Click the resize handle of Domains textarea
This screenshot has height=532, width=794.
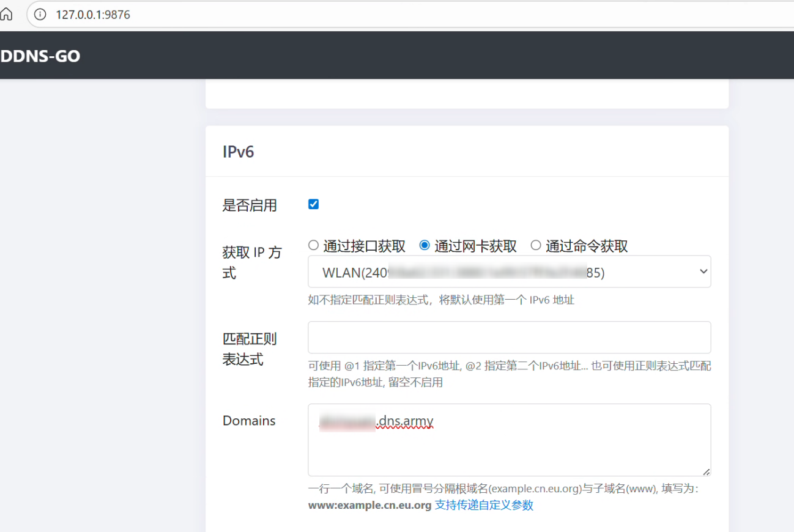pyautogui.click(x=707, y=472)
